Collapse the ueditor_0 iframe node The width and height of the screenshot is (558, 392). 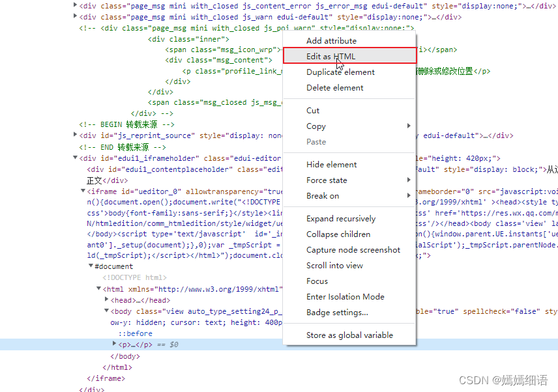click(x=83, y=191)
